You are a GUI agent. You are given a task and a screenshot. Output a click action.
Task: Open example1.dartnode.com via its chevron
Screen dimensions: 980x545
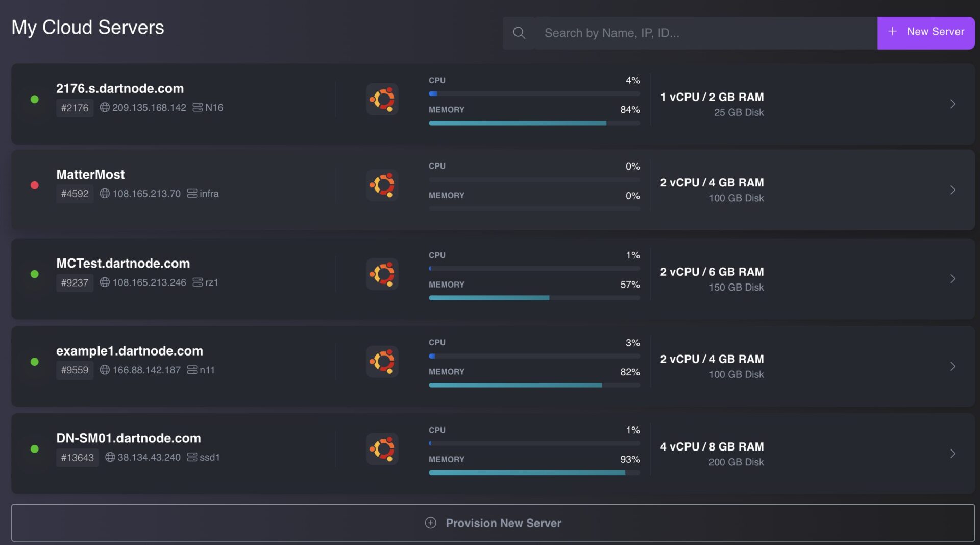[952, 366]
